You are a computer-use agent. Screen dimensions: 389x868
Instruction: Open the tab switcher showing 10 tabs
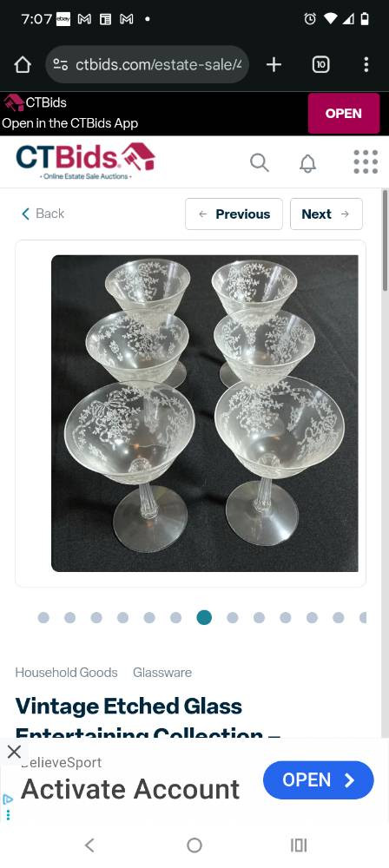pyautogui.click(x=320, y=65)
